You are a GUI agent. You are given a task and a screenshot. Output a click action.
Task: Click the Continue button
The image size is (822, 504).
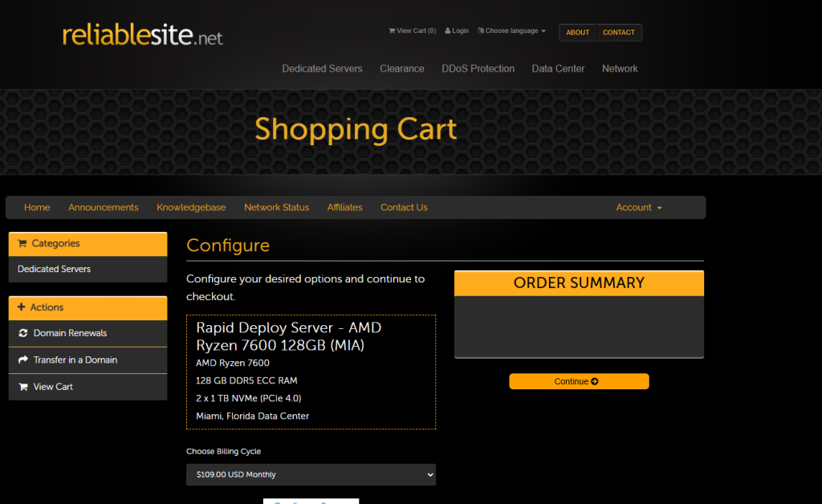tap(579, 381)
